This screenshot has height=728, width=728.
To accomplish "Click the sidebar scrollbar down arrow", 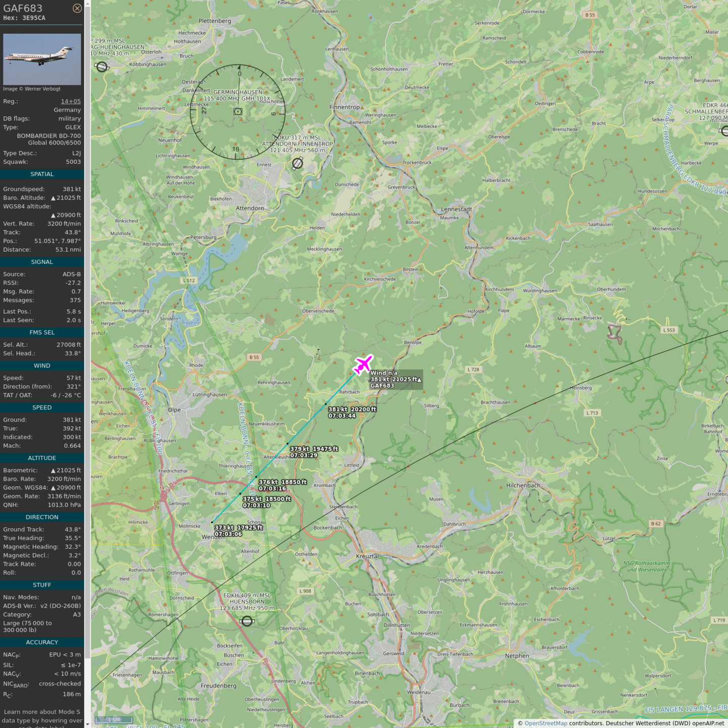I will 87,724.
